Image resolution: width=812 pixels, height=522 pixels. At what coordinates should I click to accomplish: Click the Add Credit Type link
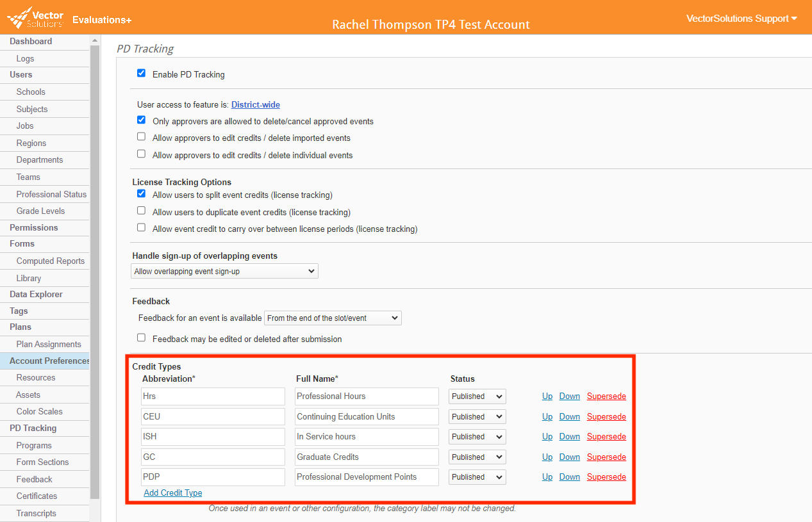point(173,493)
